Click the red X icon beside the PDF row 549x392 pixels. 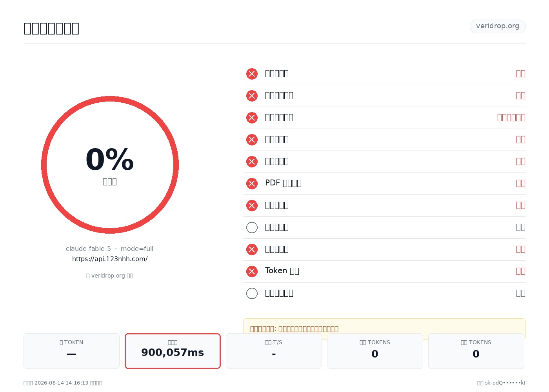click(252, 183)
